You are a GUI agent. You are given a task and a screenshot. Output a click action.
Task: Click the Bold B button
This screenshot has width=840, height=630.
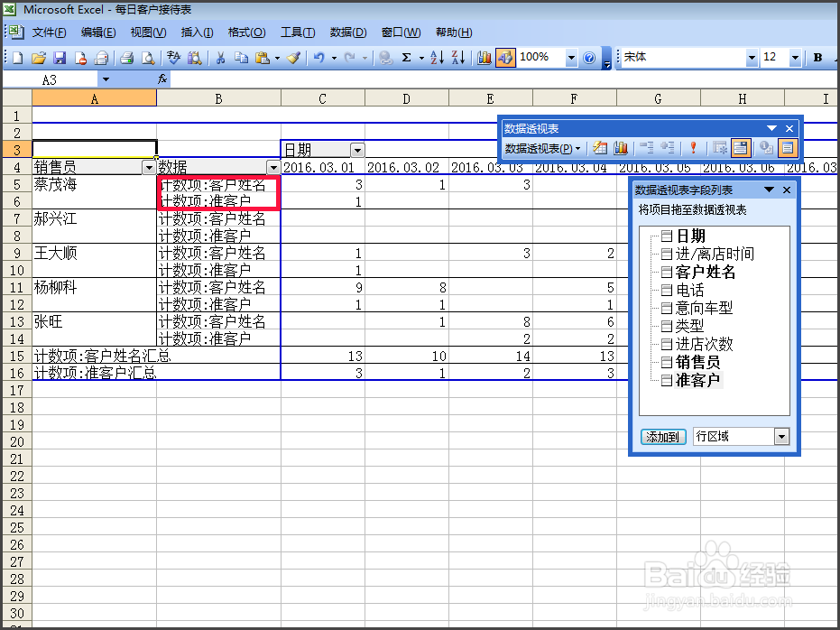817,58
